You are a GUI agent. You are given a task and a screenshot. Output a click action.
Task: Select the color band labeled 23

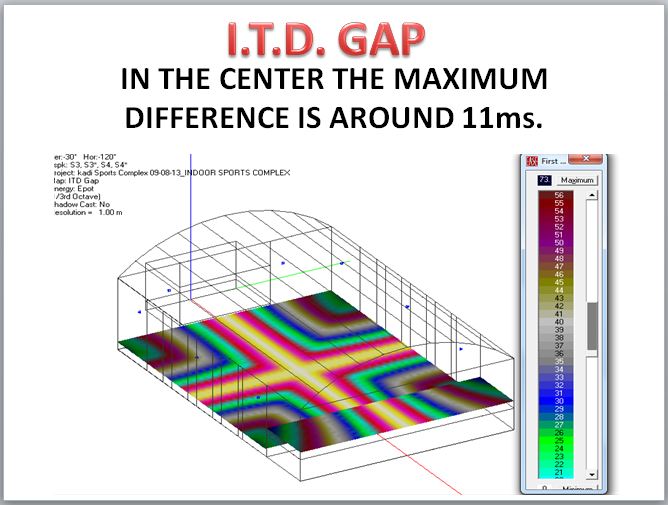[x=556, y=456]
